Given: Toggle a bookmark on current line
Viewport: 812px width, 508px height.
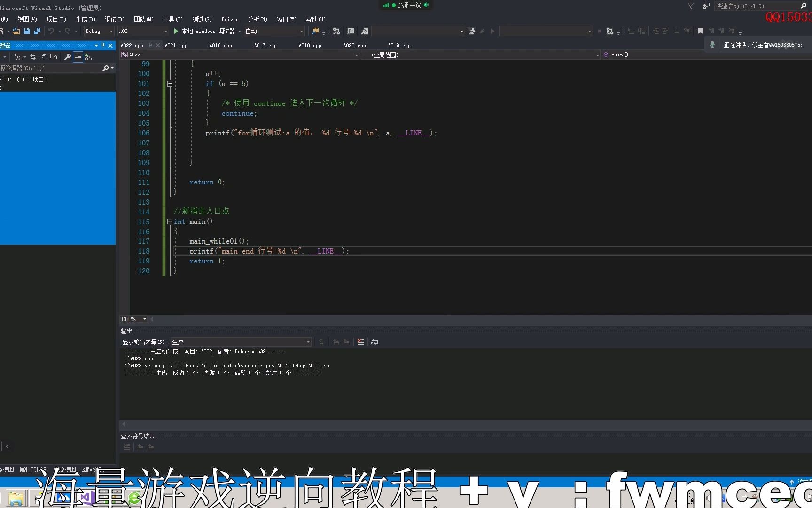Looking at the screenshot, I should (x=700, y=31).
